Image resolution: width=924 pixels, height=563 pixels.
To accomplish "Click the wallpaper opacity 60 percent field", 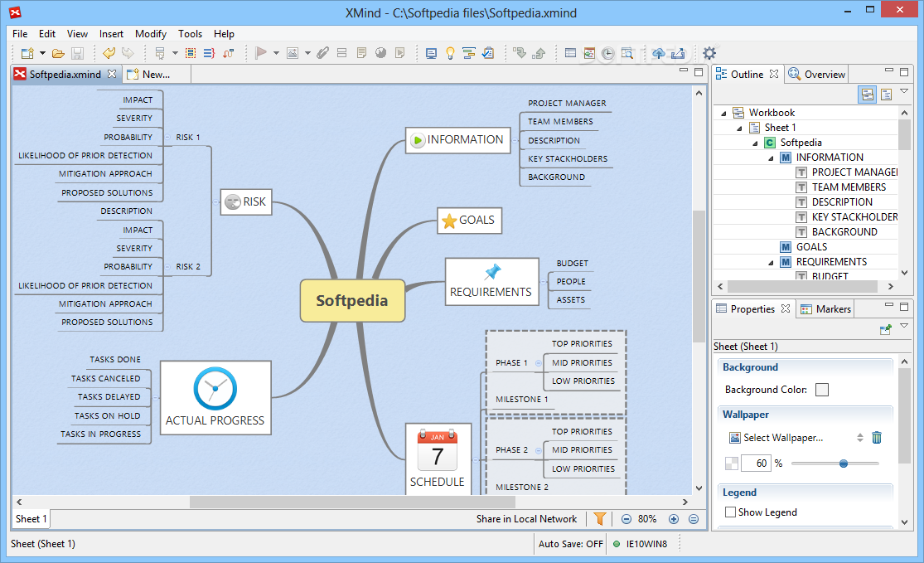I will pyautogui.click(x=756, y=464).
